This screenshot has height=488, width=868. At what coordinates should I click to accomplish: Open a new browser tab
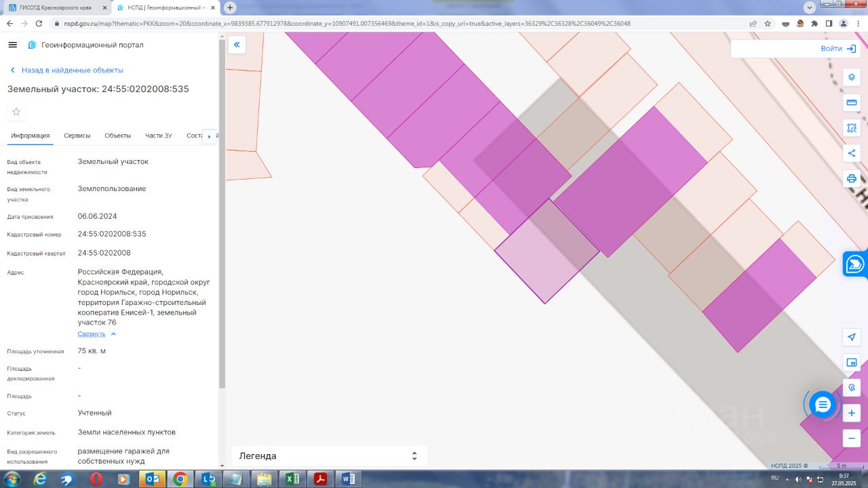[x=230, y=7]
